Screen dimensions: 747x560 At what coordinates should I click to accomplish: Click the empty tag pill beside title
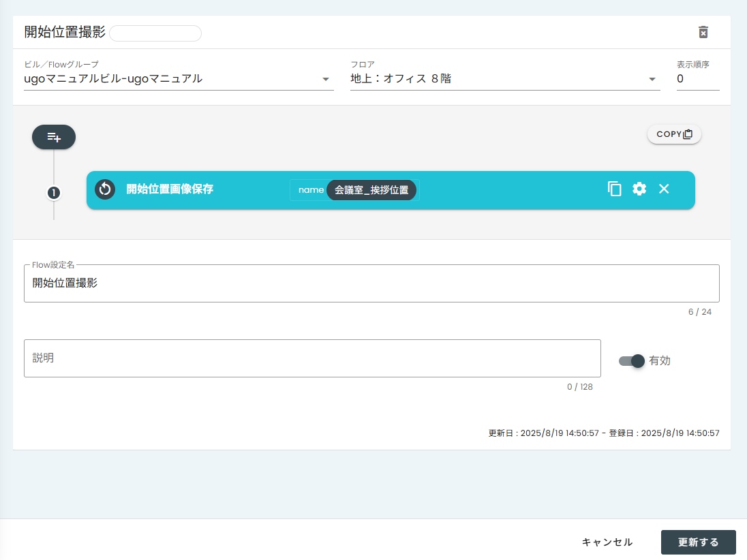155,33
